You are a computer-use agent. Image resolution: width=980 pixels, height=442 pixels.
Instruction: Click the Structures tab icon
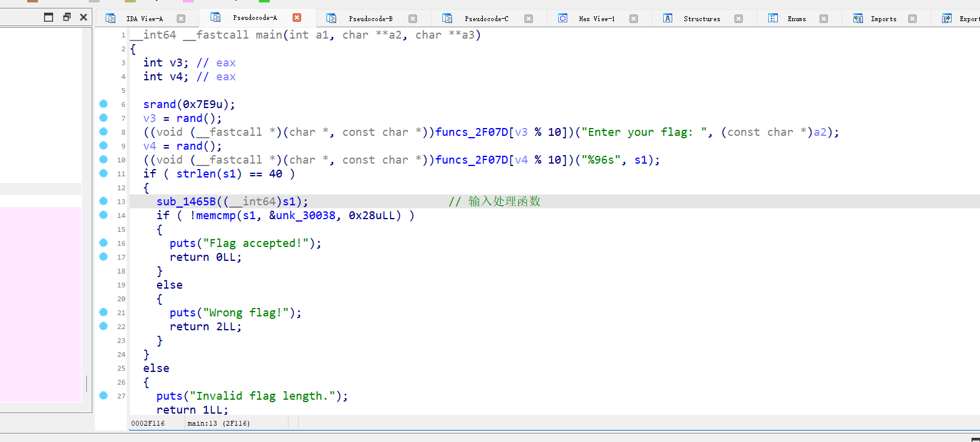click(667, 18)
